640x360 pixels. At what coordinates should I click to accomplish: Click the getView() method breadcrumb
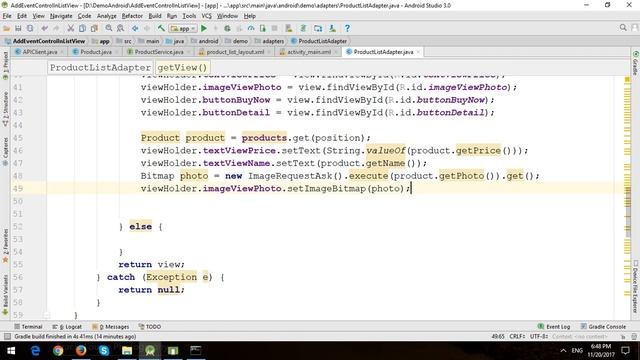[182, 68]
